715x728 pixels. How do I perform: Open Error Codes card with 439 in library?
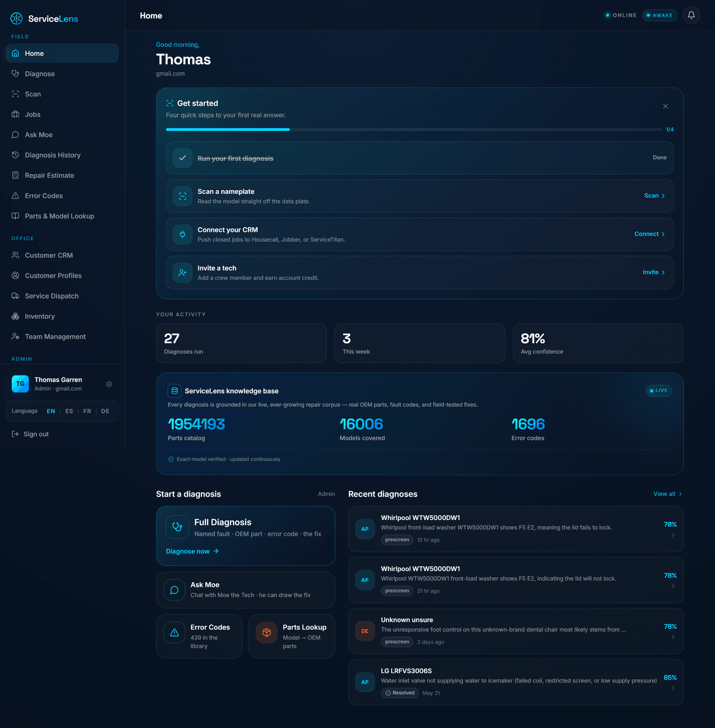199,636
